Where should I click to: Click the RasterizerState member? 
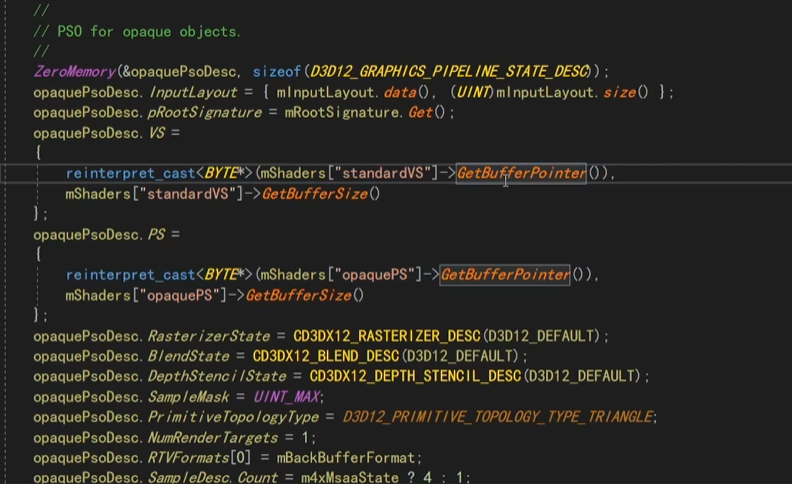pyautogui.click(x=209, y=336)
